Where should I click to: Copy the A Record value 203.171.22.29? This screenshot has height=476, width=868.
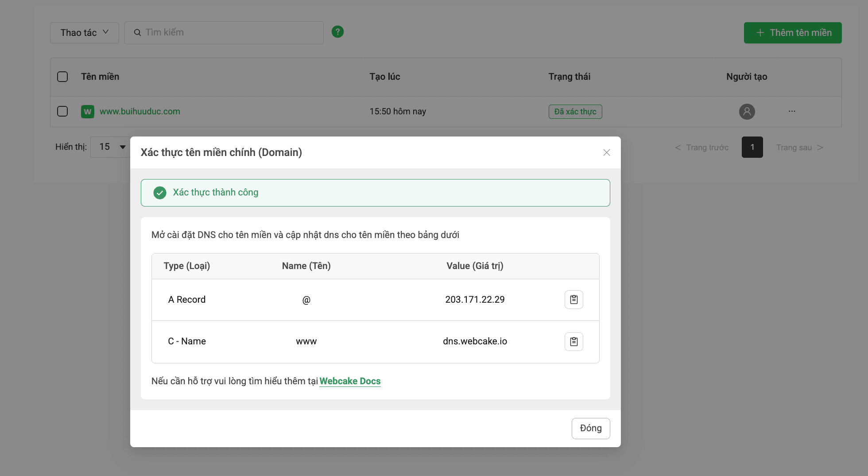[573, 299]
